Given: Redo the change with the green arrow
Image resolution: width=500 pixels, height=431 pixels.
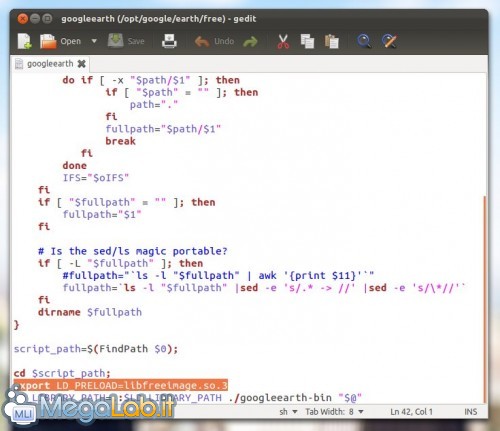Looking at the screenshot, I should coord(250,42).
